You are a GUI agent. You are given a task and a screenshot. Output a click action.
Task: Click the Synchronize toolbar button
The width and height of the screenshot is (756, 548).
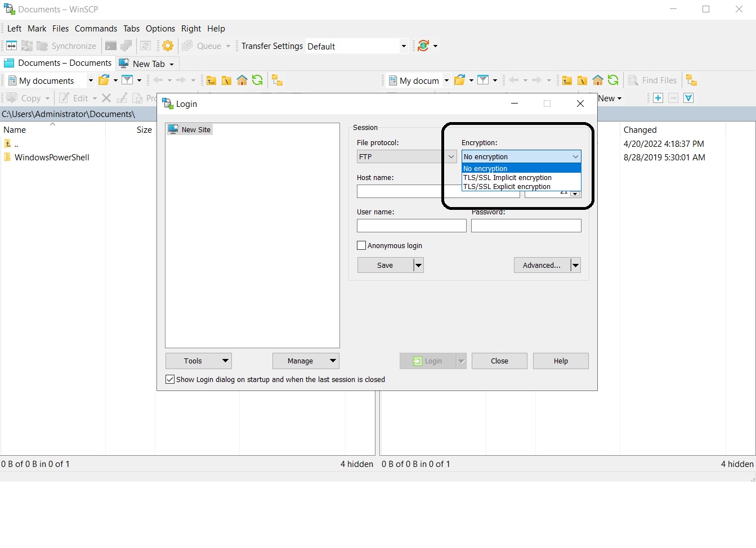pyautogui.click(x=66, y=46)
